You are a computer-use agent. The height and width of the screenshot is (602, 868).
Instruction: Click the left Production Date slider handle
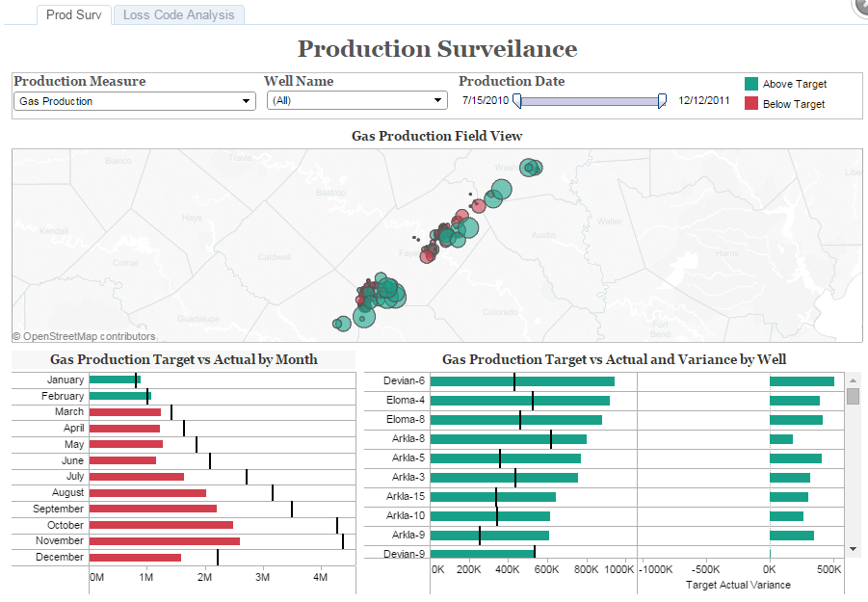pyautogui.click(x=516, y=100)
